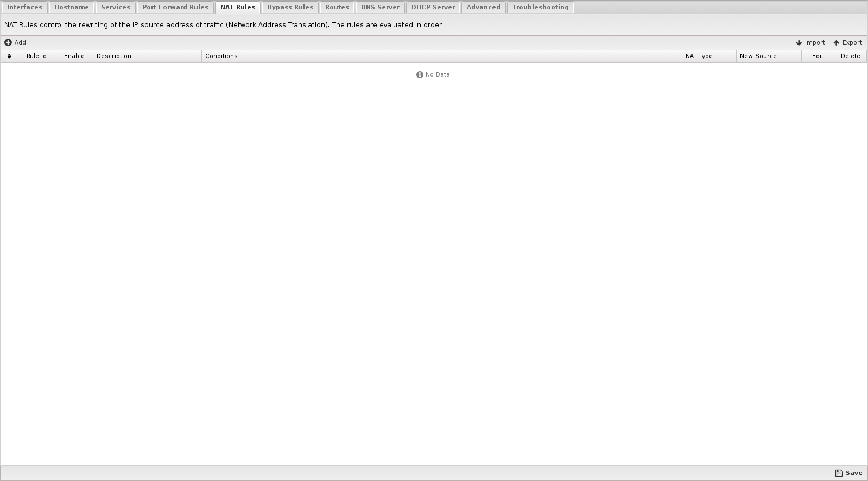Save the NAT rules settings
The width and height of the screenshot is (868, 481).
tap(849, 473)
